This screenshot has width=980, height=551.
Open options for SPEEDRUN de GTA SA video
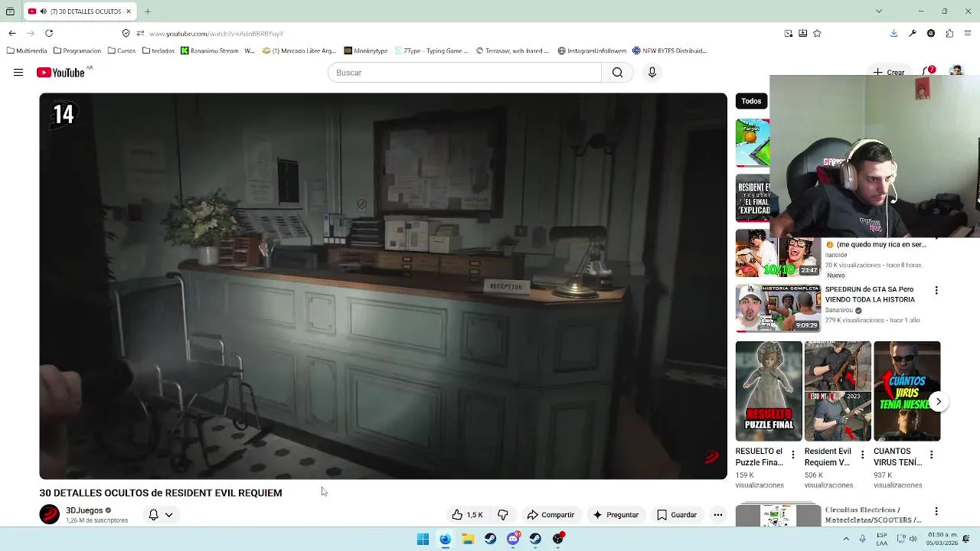click(x=936, y=291)
